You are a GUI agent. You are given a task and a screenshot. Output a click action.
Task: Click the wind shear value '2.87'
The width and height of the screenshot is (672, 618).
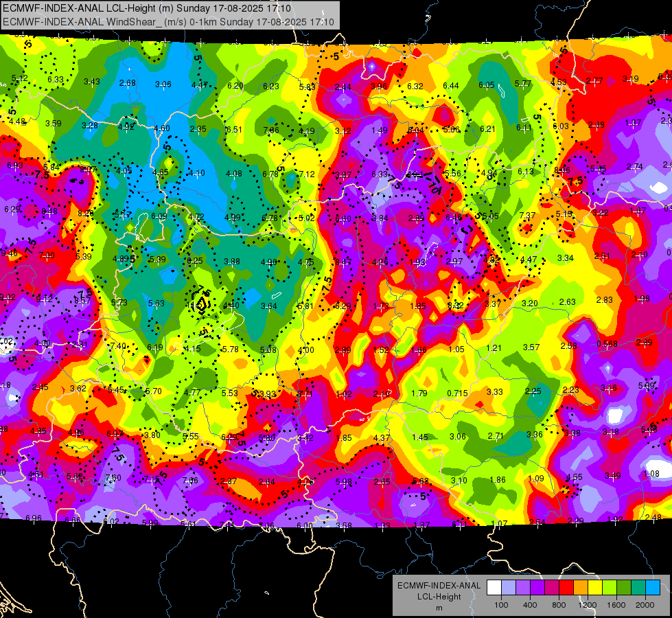click(x=229, y=481)
